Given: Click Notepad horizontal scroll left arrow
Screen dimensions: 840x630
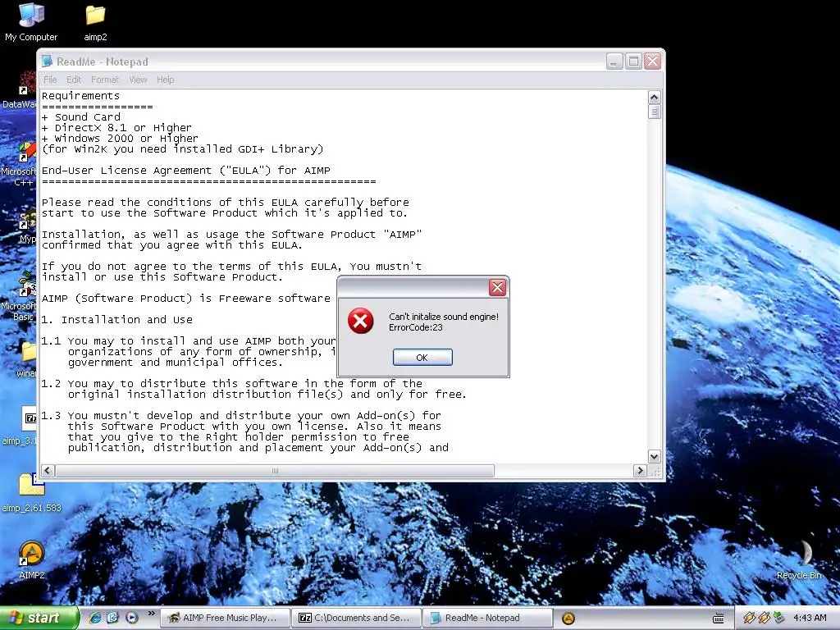Looking at the screenshot, I should (x=48, y=470).
